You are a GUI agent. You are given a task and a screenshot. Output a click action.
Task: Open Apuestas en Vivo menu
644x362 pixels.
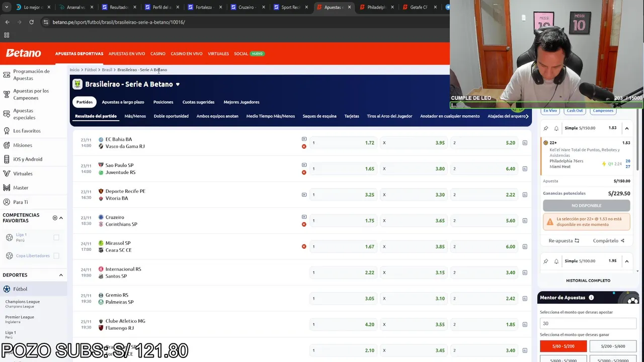coord(127,54)
